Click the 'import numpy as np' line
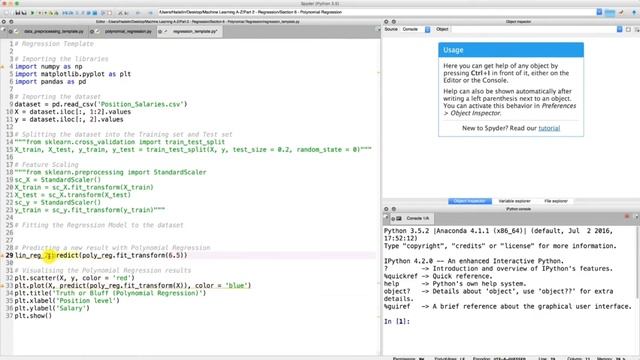This screenshot has width=640, height=360. 49,67
